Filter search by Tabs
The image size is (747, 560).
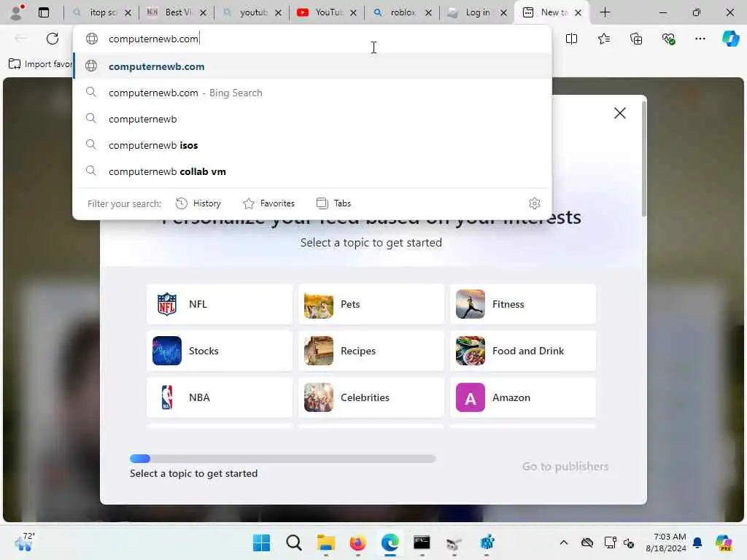click(x=333, y=203)
